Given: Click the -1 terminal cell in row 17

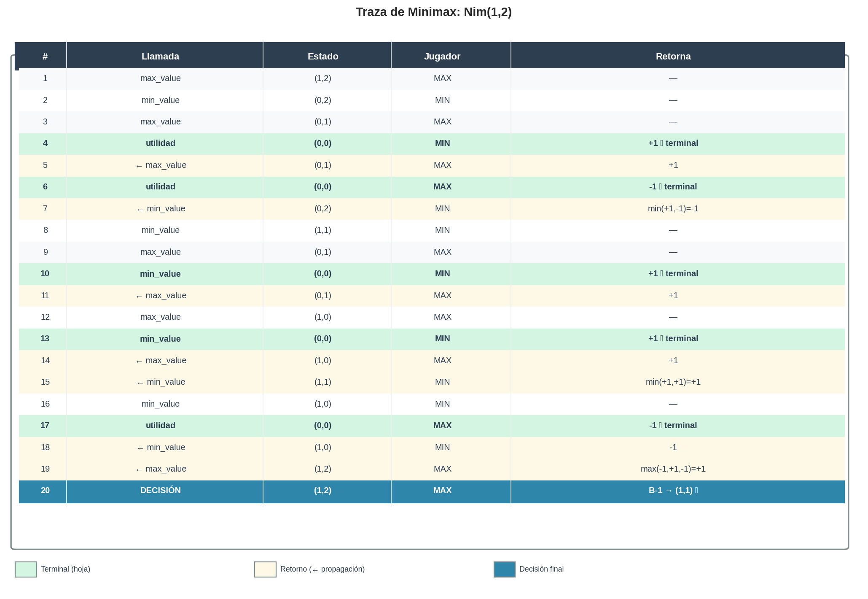Looking at the screenshot, I should click(673, 425).
